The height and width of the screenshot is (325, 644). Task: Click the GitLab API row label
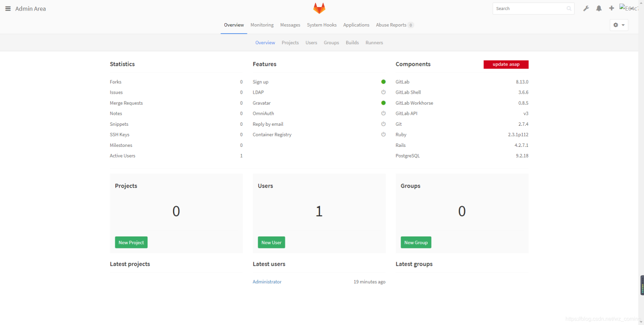click(407, 113)
